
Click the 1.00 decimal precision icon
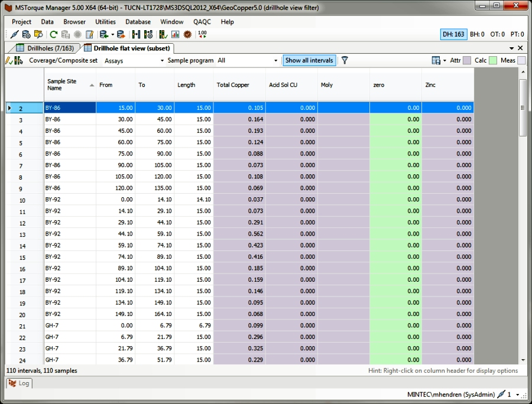tap(202, 34)
